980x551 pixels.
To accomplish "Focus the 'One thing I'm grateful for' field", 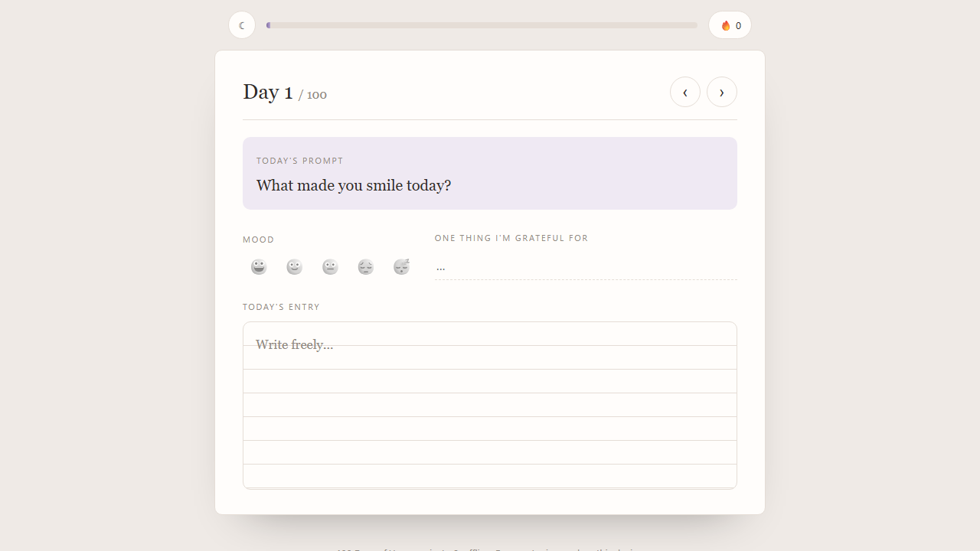I will [586, 266].
